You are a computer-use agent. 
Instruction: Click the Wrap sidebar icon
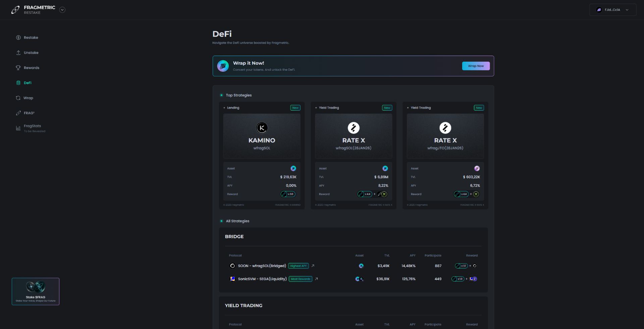(x=18, y=98)
